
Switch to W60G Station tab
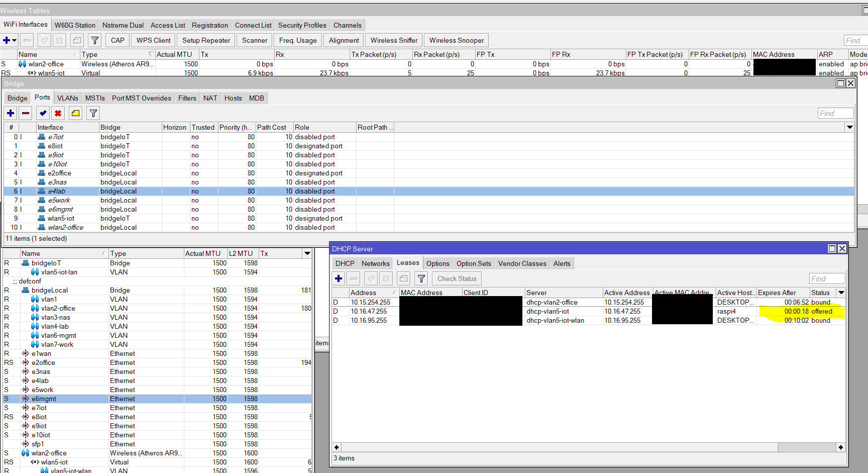point(75,25)
